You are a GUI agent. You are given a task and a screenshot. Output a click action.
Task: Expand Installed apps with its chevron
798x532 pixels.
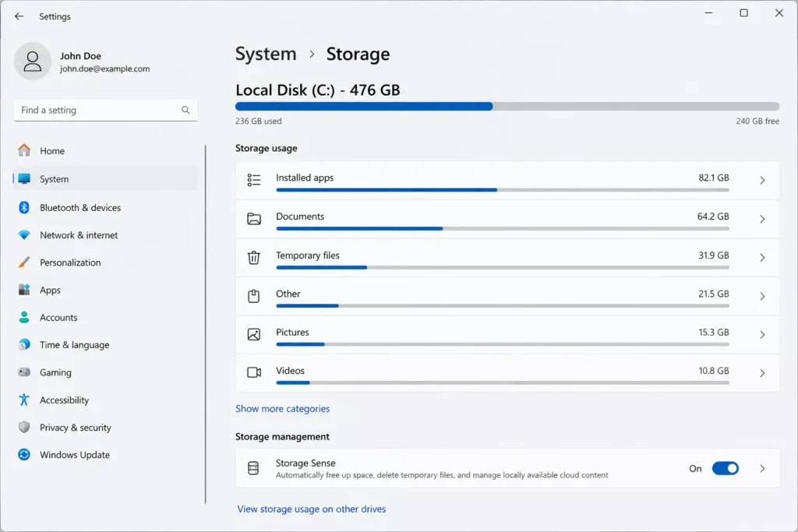pyautogui.click(x=762, y=180)
